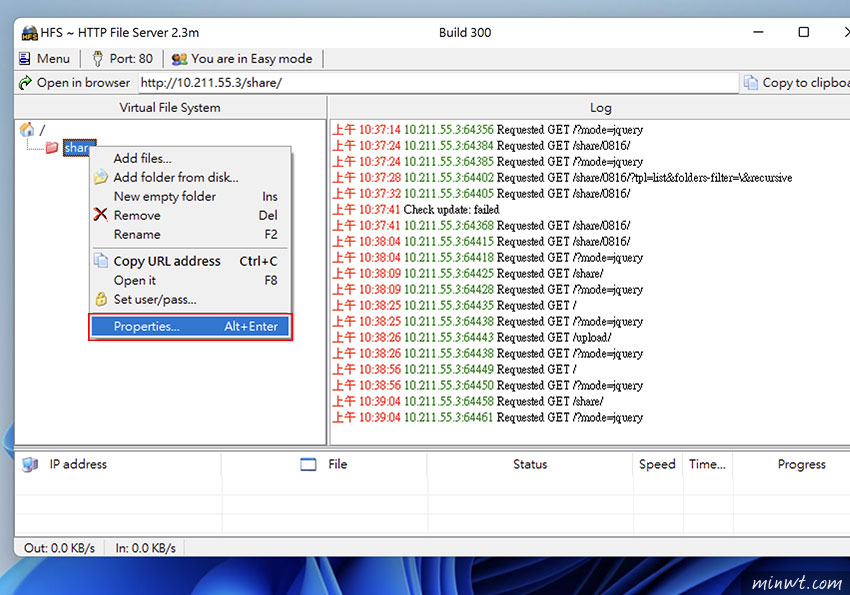Click the File column header

[324, 464]
